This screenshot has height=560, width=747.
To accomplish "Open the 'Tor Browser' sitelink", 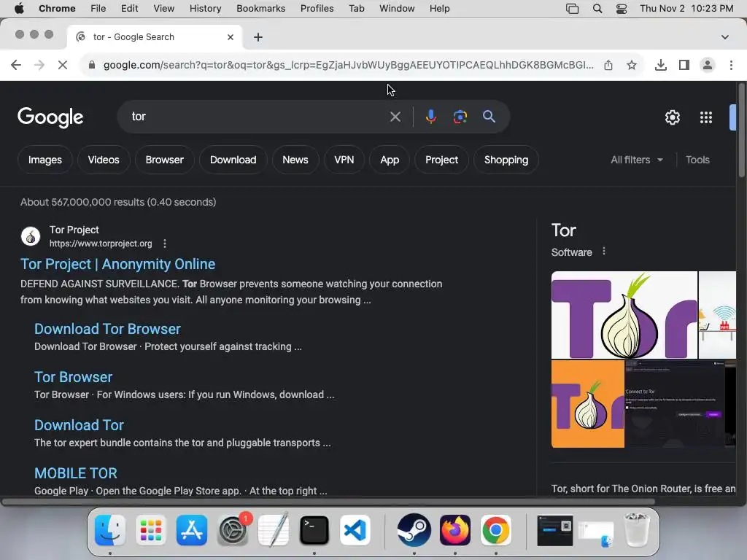I will tap(74, 377).
